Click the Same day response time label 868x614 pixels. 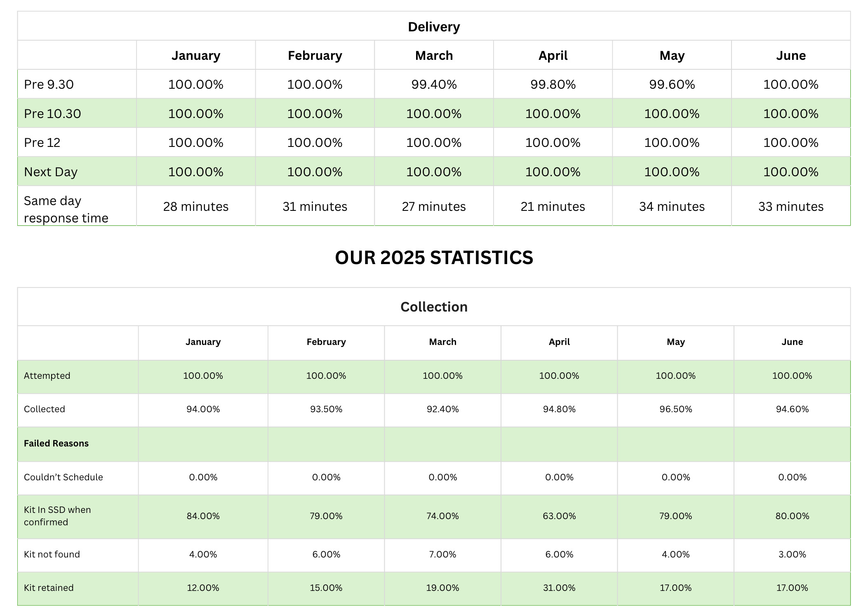coord(66,209)
